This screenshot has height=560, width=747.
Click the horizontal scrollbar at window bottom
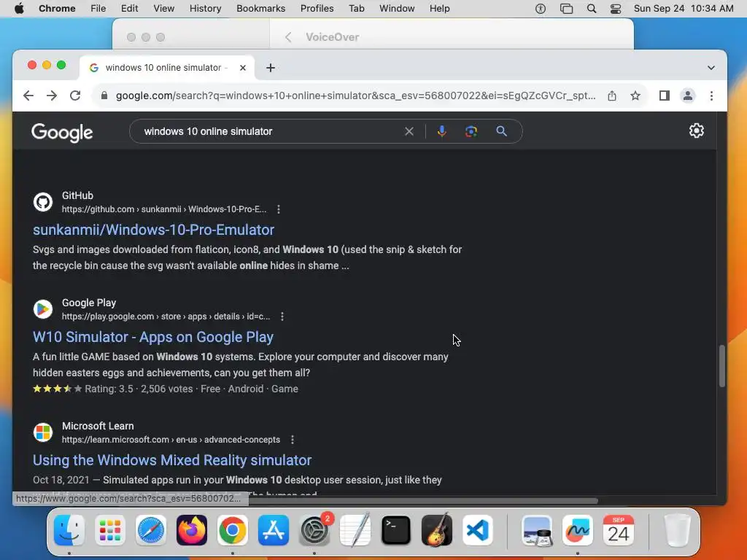pos(423,500)
